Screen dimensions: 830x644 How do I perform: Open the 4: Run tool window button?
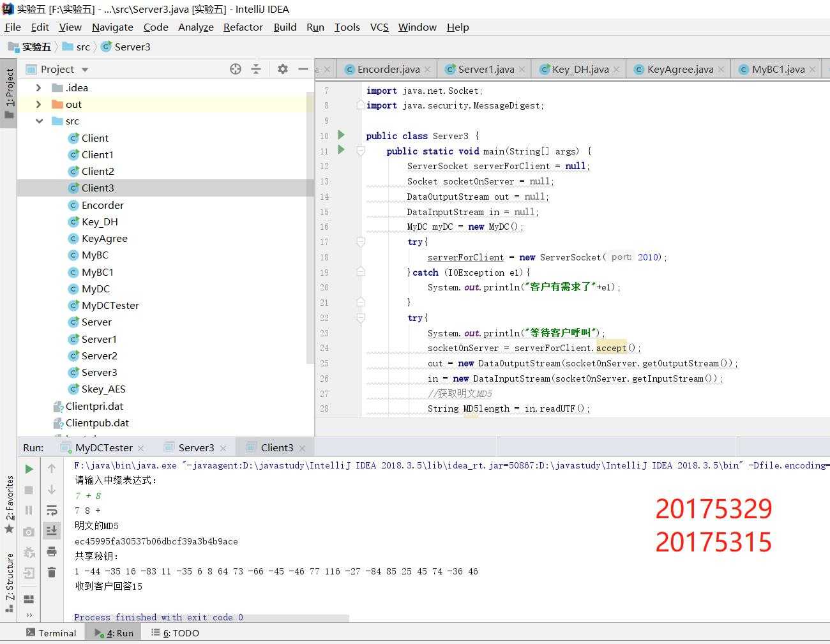click(114, 633)
